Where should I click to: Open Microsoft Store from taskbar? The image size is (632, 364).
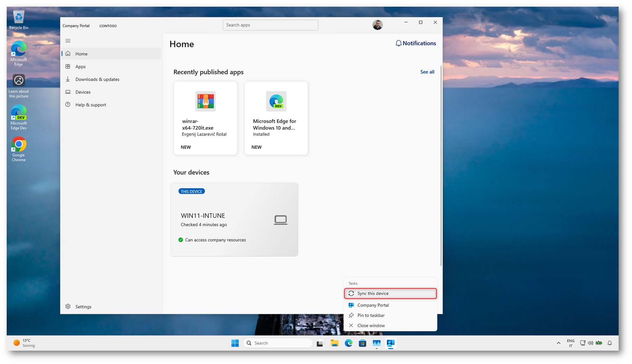[x=363, y=343]
